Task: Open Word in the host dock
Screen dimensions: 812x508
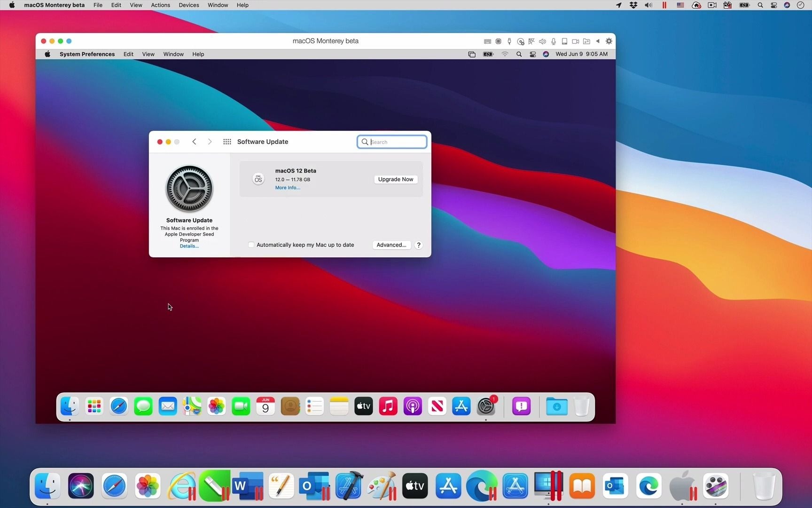Action: point(248,486)
